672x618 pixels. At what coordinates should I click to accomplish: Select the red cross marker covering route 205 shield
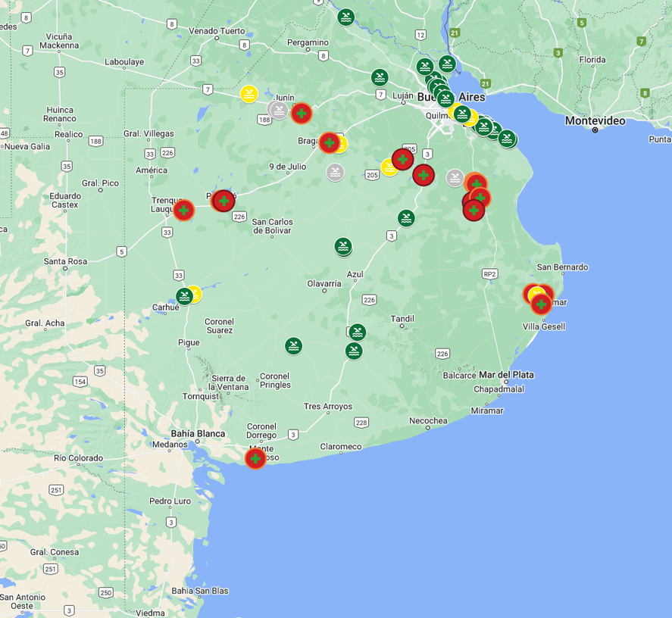(x=402, y=160)
